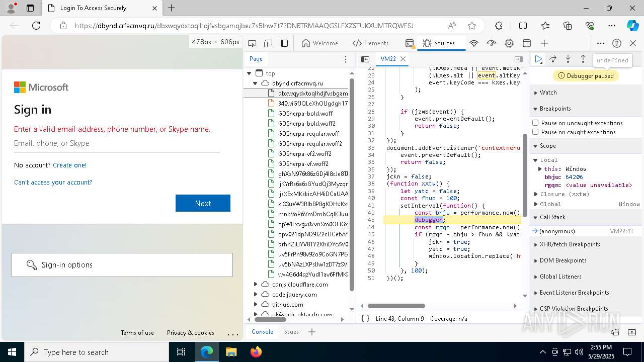Image resolution: width=644 pixels, height=362 pixels.
Task: Open browser Extensions puzzle icon
Action: [499, 26]
